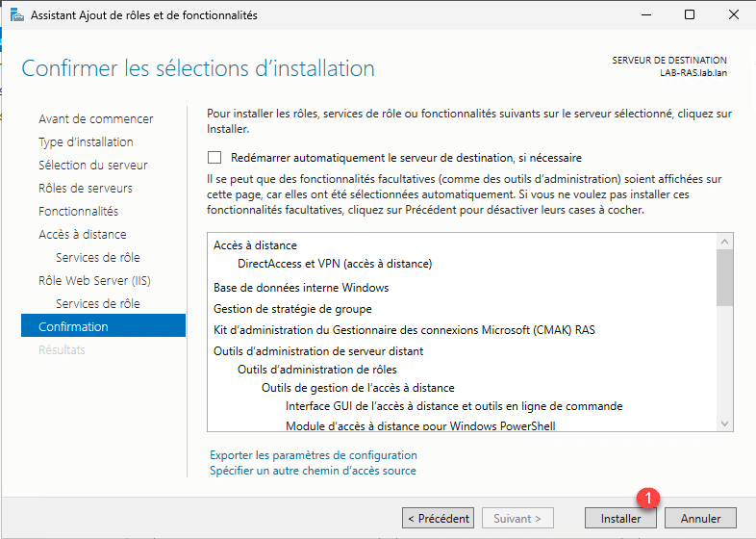Maximize the wizard window
Viewport: 756px width, 539px height.
click(690, 15)
